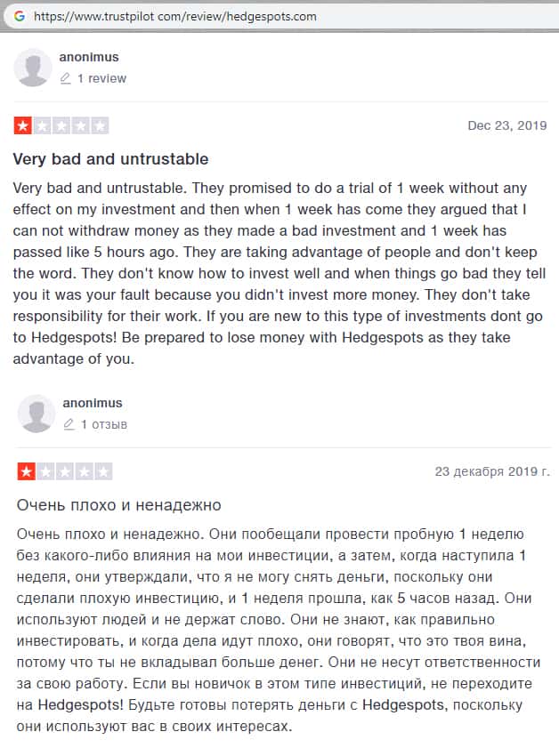Open the first 'anonimus' reviewer profile name
The height and width of the screenshot is (756, 559).
(89, 57)
